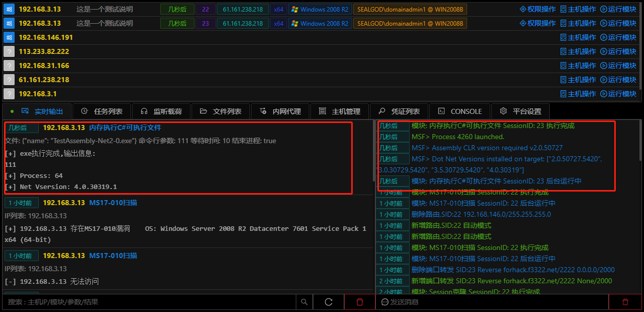The width and height of the screenshot is (644, 312).
Task: Open 主机操作 for host 113.233.82.222
Action: pos(578,51)
